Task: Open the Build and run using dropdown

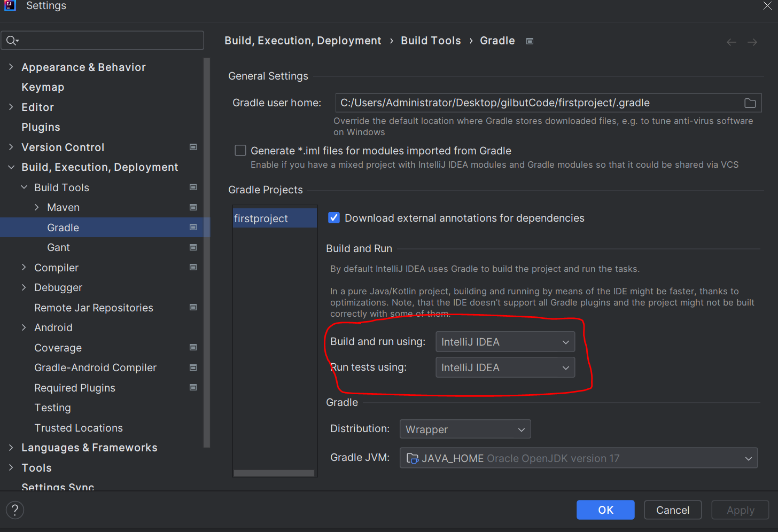Action: pos(505,342)
